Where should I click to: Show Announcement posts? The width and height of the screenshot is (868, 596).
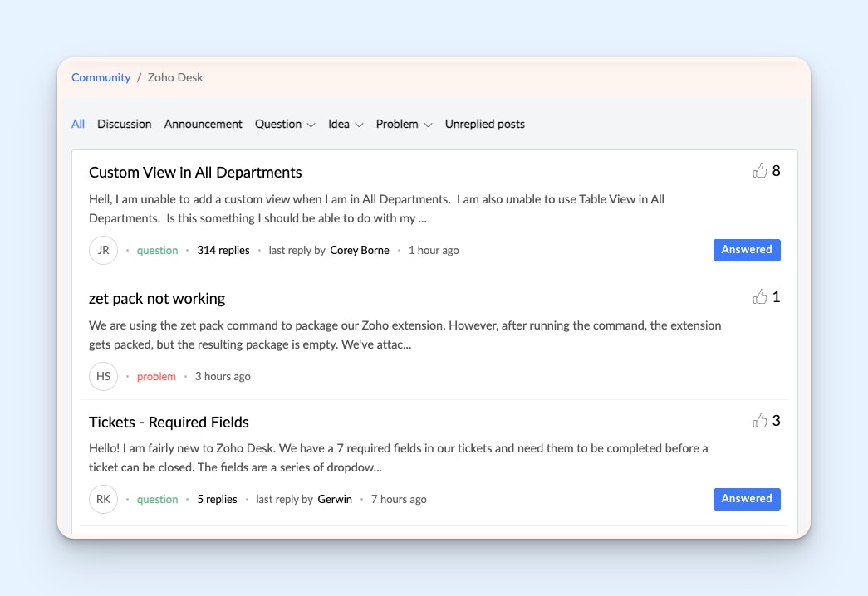click(x=203, y=125)
